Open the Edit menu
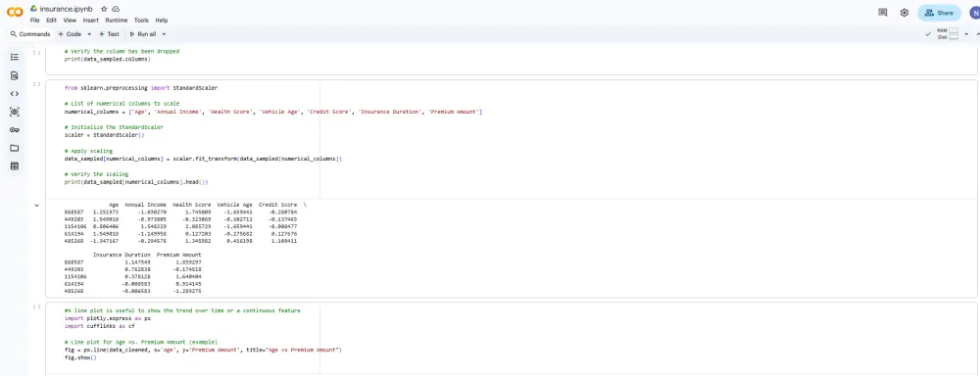 pyautogui.click(x=51, y=20)
